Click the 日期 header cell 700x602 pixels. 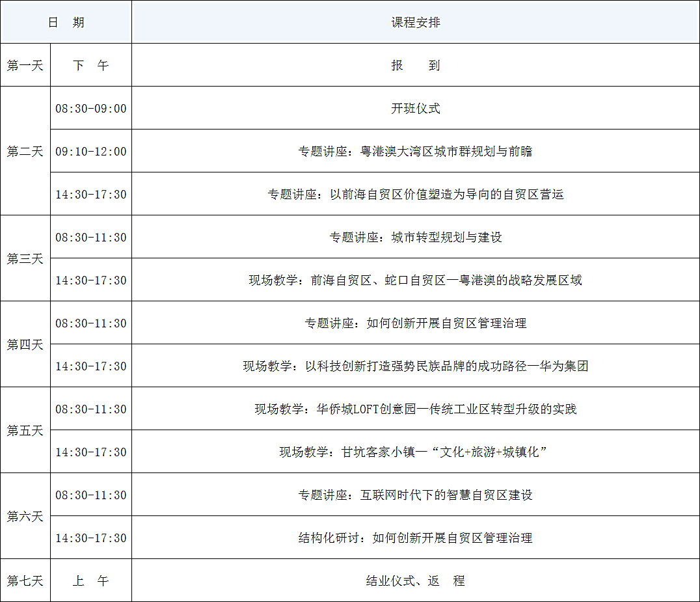coord(66,22)
